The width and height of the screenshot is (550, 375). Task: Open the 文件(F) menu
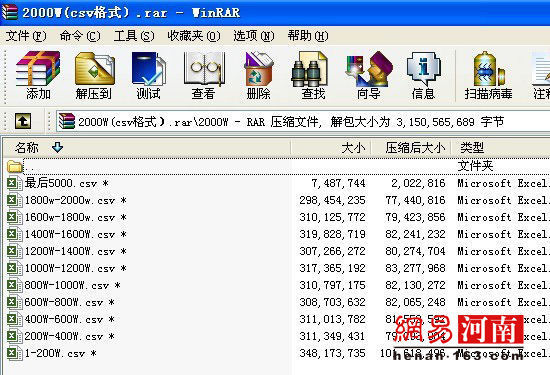[x=26, y=36]
